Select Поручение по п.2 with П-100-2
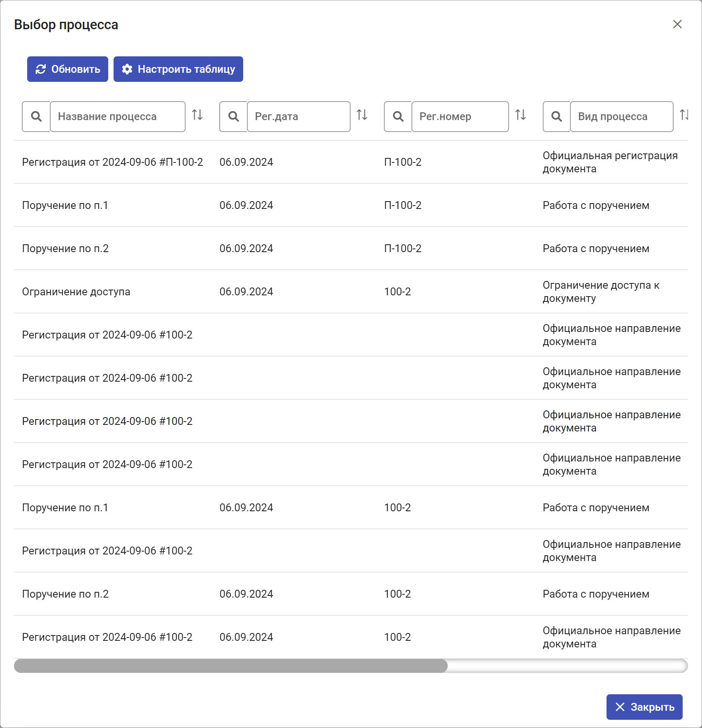The image size is (702, 728). tap(351, 248)
